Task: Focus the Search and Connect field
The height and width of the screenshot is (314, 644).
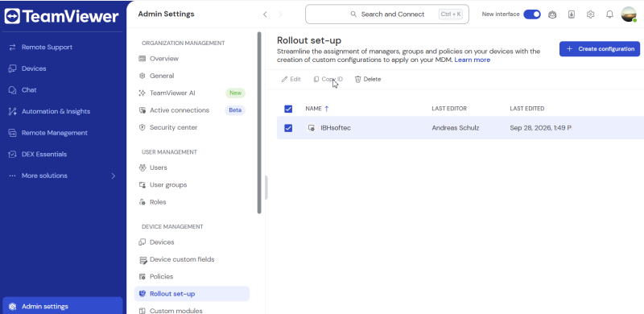Action: click(x=387, y=14)
